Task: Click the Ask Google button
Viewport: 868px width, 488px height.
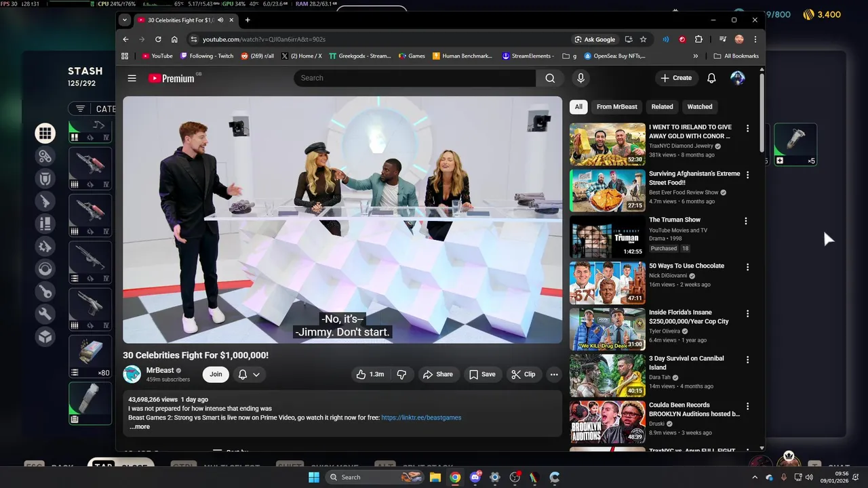Action: click(x=595, y=39)
